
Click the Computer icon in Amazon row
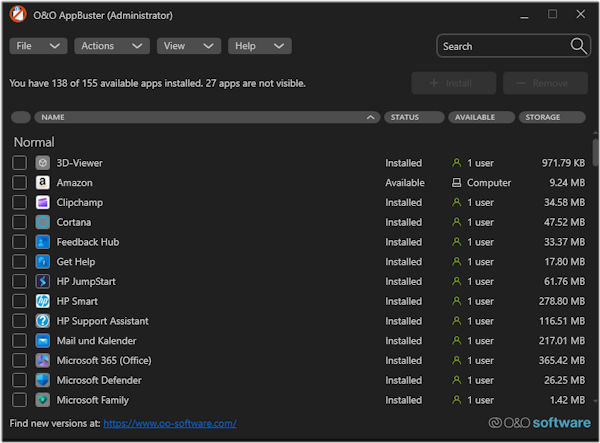456,183
